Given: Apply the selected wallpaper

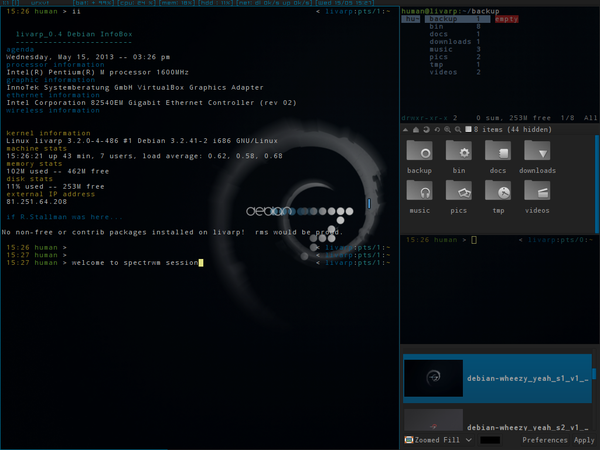Looking at the screenshot, I should point(584,440).
